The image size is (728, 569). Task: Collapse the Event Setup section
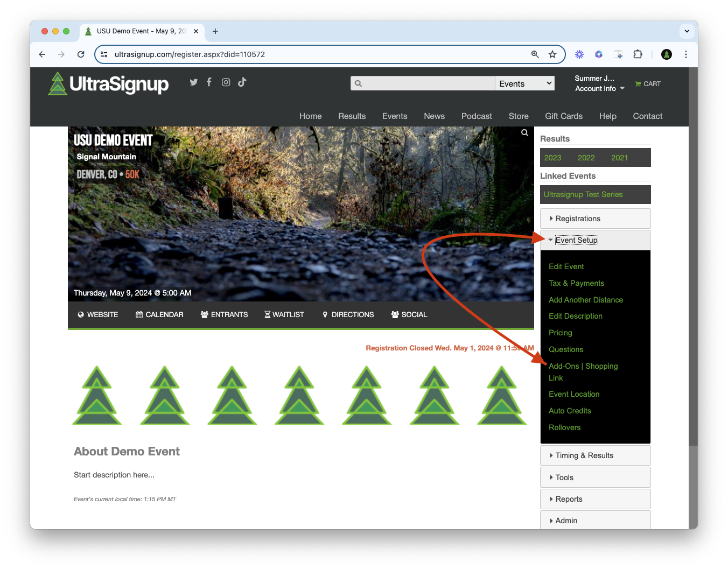[596, 240]
